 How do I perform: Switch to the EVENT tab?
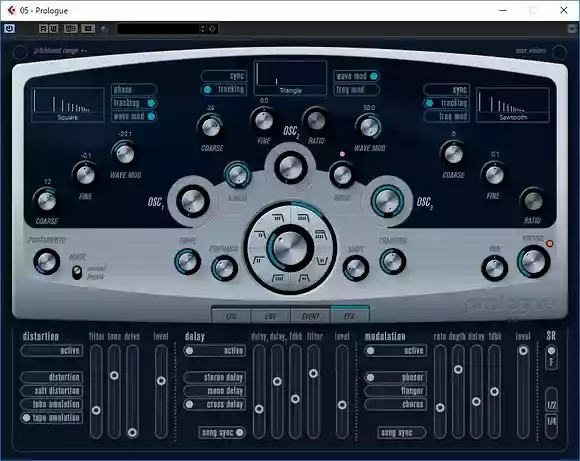coord(310,316)
